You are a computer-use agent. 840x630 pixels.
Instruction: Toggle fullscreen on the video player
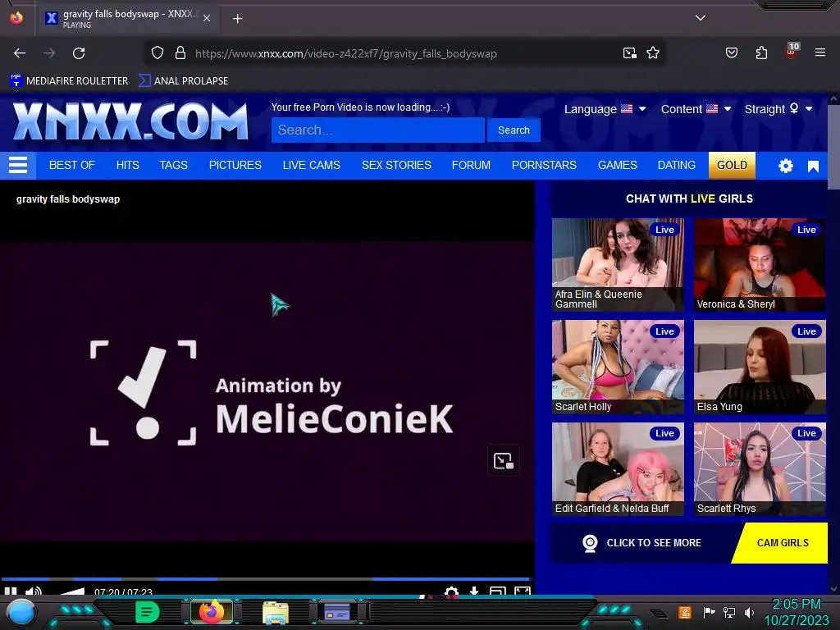523,591
